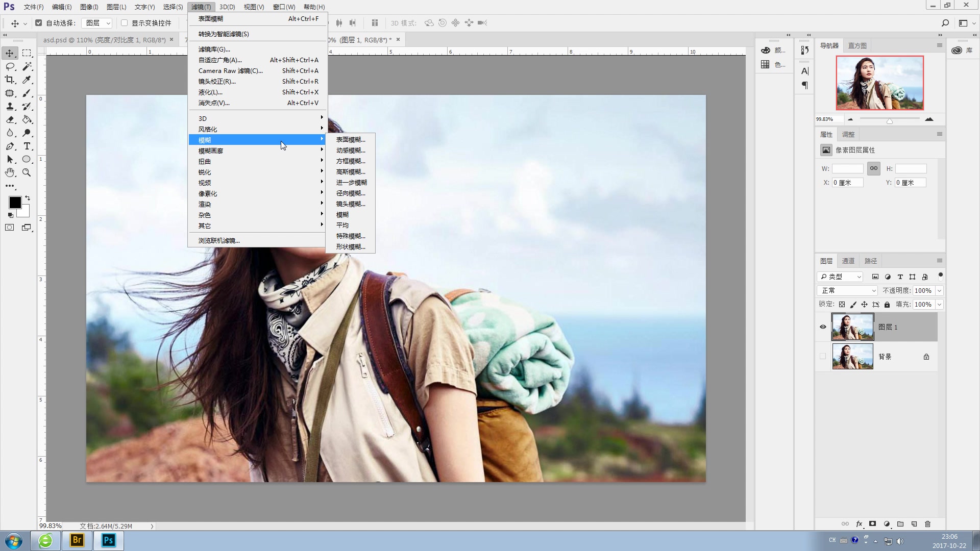Screen dimensions: 980x551
Task: Click the add layer style fx icon
Action: pos(859,524)
